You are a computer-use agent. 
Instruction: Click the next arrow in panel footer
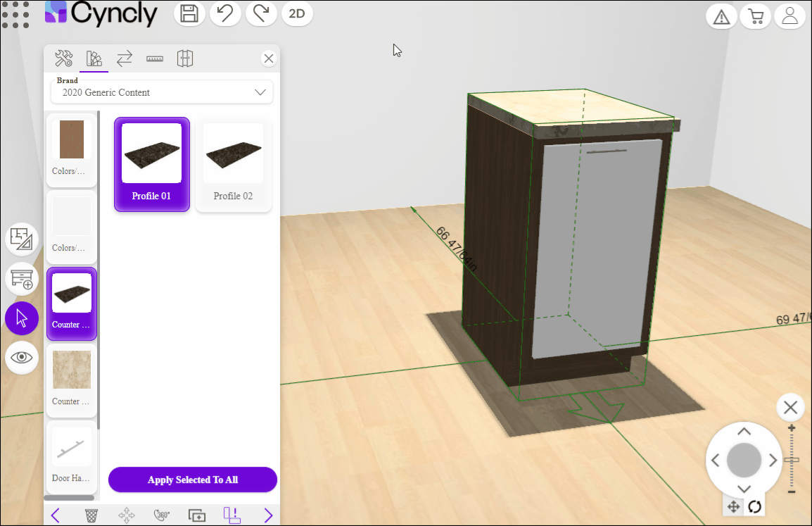pos(268,515)
